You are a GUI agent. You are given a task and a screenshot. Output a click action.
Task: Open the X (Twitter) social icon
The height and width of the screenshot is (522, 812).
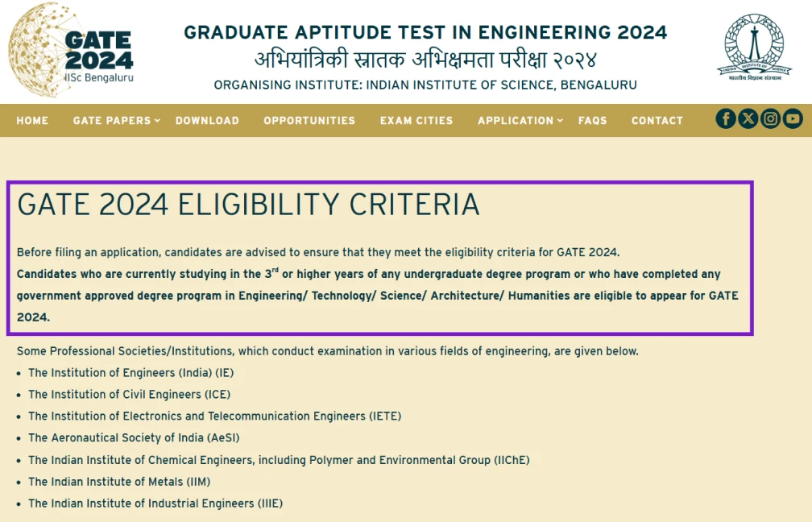point(748,119)
